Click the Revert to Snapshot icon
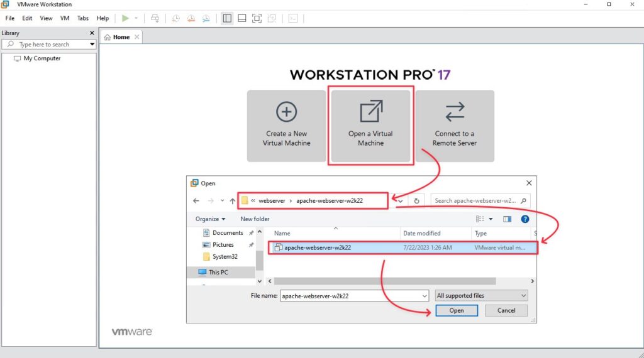 coord(191,18)
